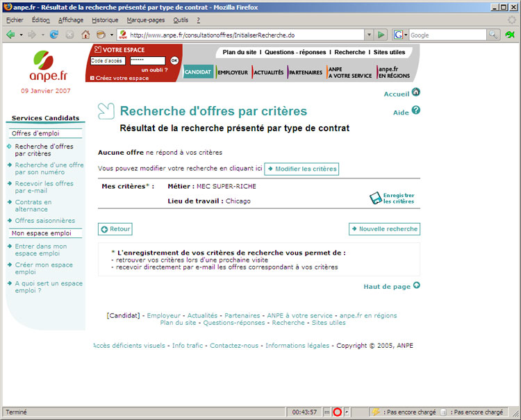Switch to the EMPLOYEUR tab
This screenshot has width=521, height=420.
click(x=232, y=72)
